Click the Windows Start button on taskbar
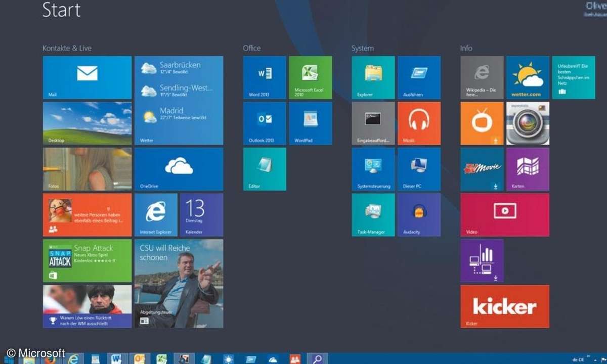The width and height of the screenshot is (607, 364). click(9, 360)
